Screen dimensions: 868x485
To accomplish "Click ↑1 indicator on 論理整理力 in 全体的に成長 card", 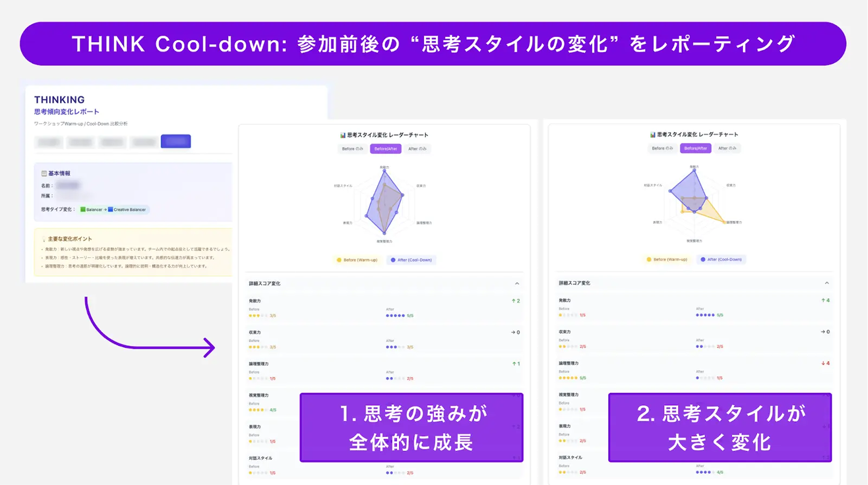I will [x=516, y=364].
